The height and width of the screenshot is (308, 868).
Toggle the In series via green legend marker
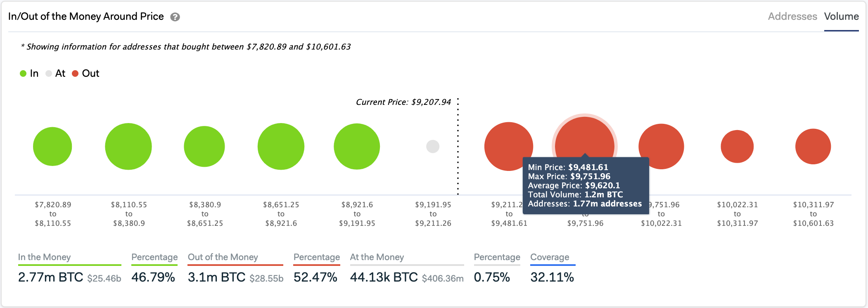coord(23,73)
